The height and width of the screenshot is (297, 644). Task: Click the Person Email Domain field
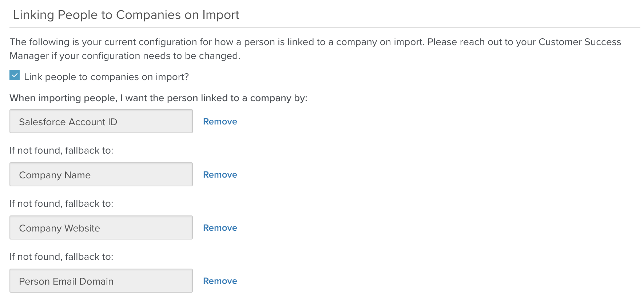point(101,281)
